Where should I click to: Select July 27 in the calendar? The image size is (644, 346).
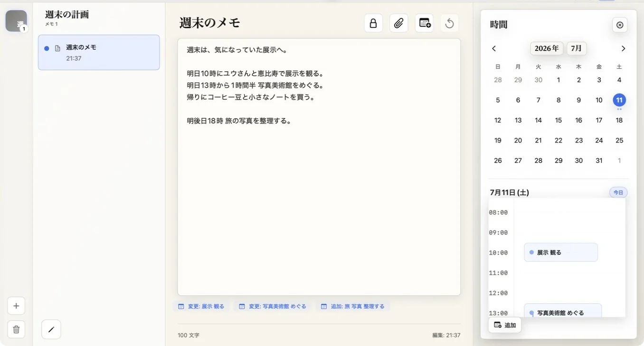(518, 161)
